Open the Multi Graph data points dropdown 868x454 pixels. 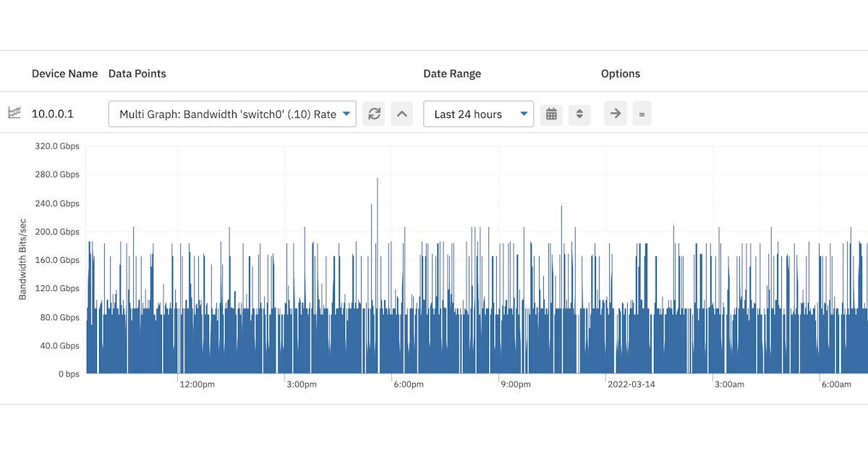click(231, 114)
